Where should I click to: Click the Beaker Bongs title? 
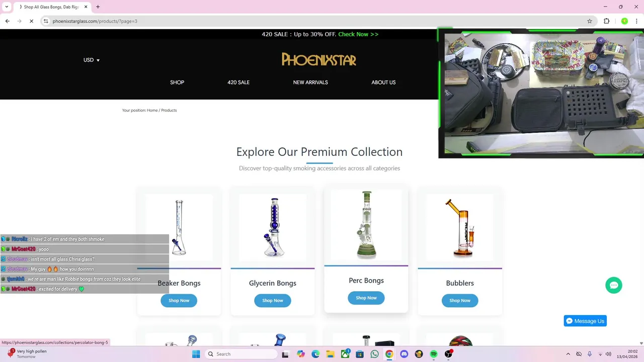click(179, 283)
